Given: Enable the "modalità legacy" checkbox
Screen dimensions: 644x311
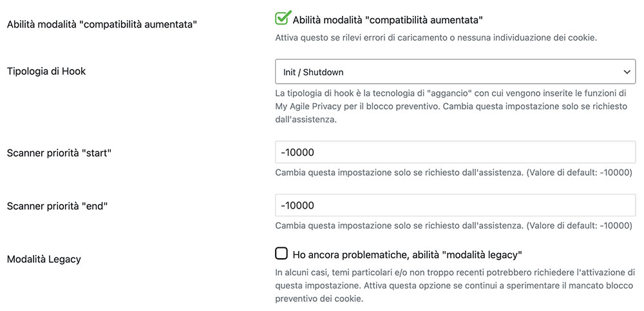Looking at the screenshot, I should 281,254.
